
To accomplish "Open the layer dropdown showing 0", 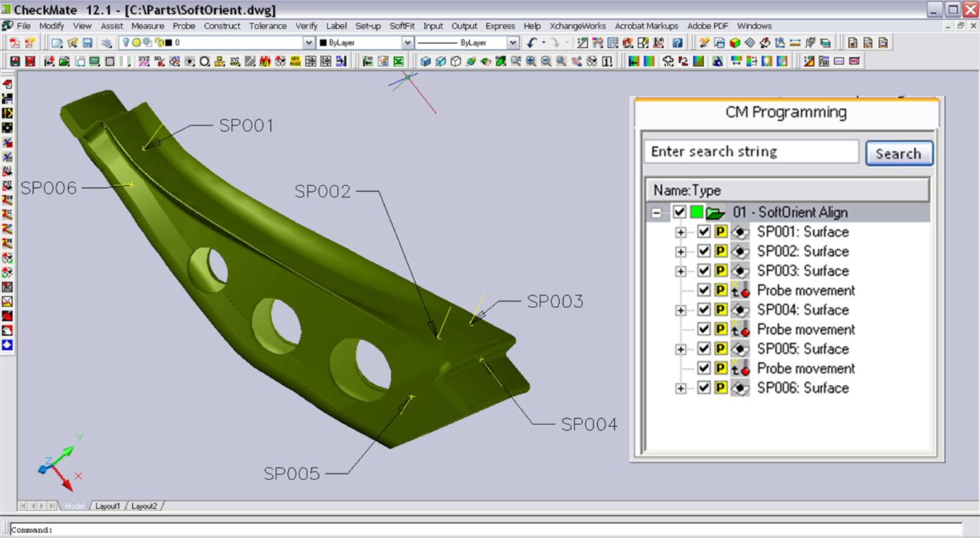I will [x=308, y=43].
